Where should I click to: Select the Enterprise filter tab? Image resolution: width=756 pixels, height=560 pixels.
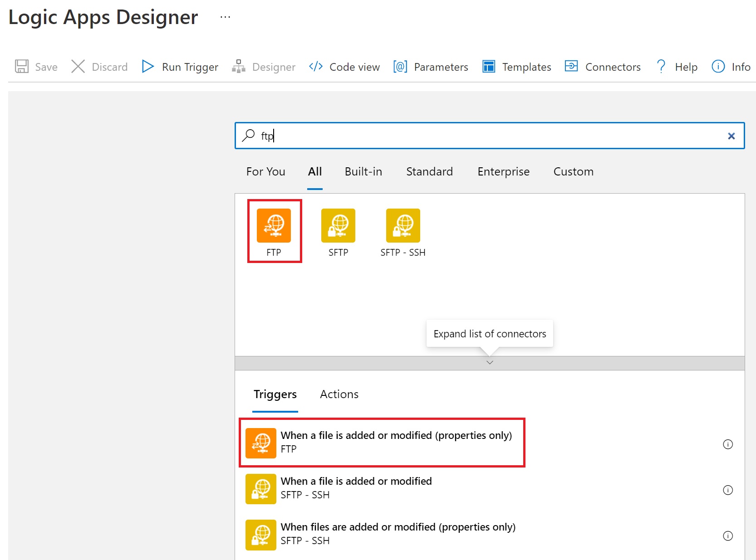pos(503,172)
